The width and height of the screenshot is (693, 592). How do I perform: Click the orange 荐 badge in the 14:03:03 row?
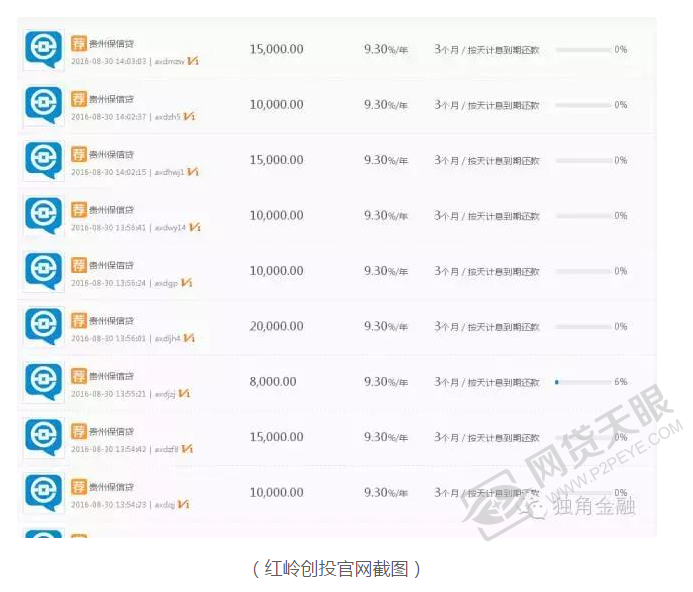(79, 43)
